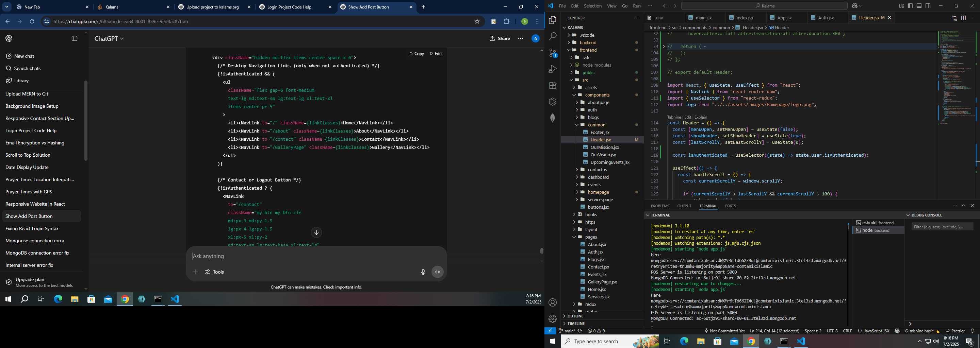
Task: Switch to PROBLEMS panel tab
Action: tap(660, 206)
